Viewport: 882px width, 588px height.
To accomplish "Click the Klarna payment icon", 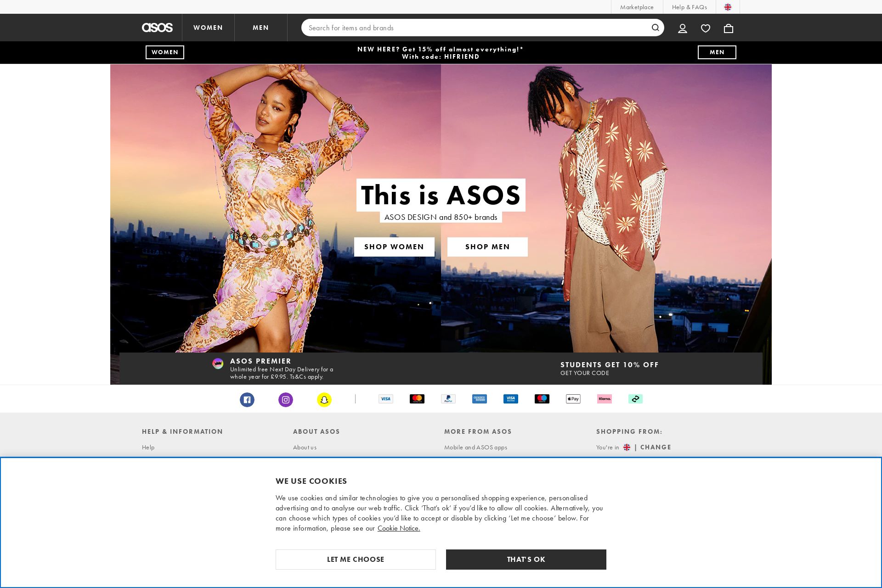I will tap(605, 399).
